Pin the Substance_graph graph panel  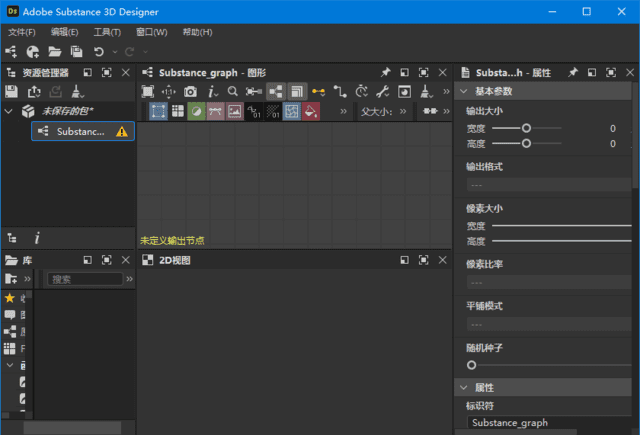click(x=385, y=72)
